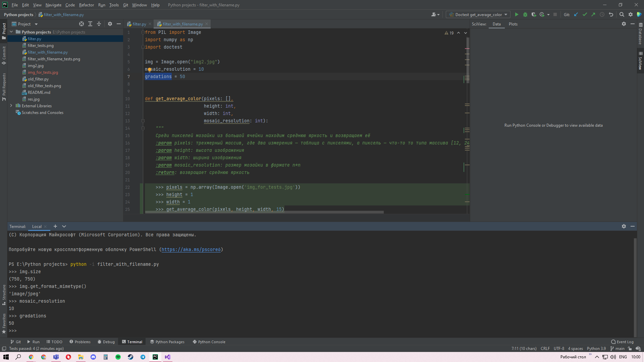Viewport: 644px width, 362px height.
Task: Toggle the Commit side tool window
Action: click(x=4, y=55)
